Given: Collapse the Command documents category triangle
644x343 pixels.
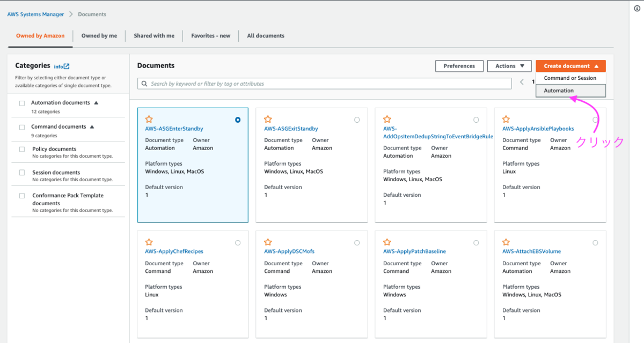Looking at the screenshot, I should click(92, 126).
